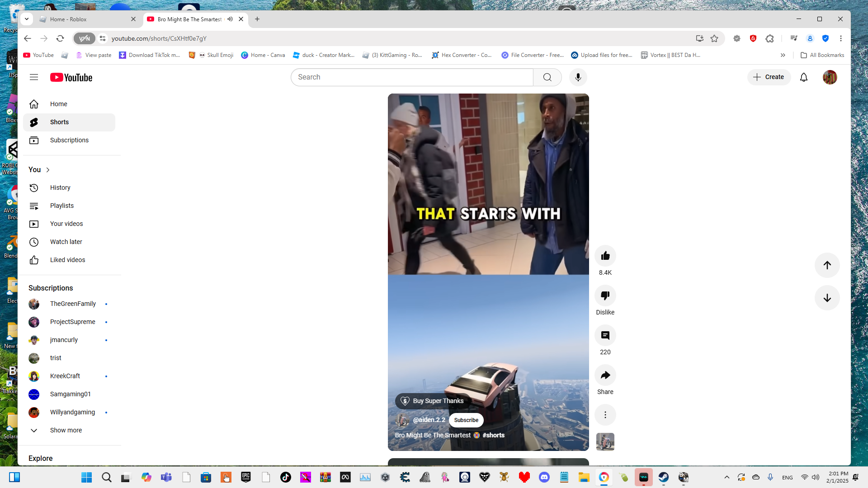Expand hidden bookmarks with double chevron
This screenshot has height=488, width=868.
point(783,55)
